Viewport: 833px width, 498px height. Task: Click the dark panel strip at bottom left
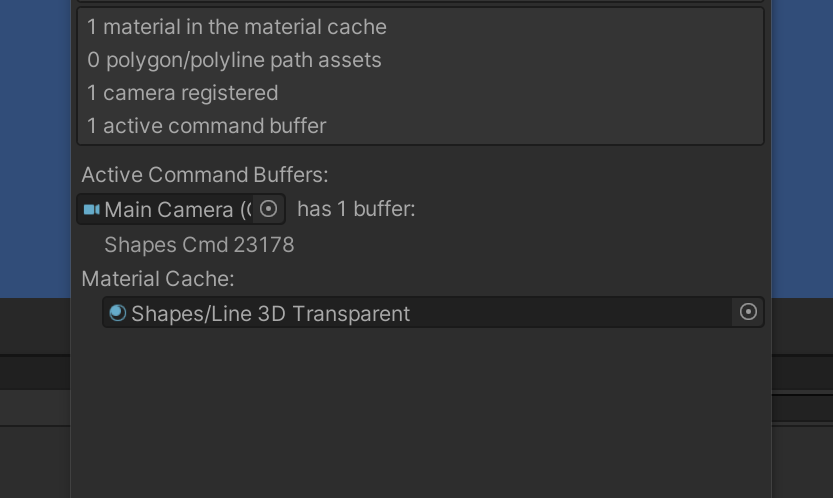[35, 372]
